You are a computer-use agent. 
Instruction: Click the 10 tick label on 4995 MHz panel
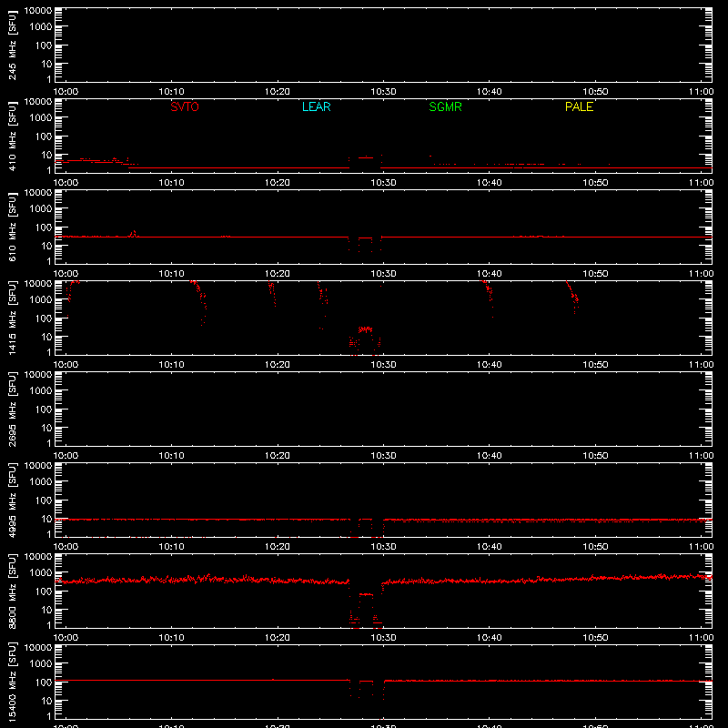click(47, 519)
